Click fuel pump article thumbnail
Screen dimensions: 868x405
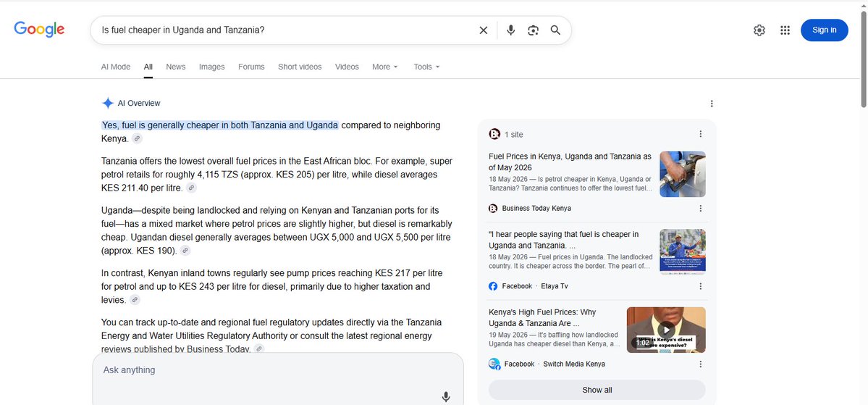tap(683, 174)
